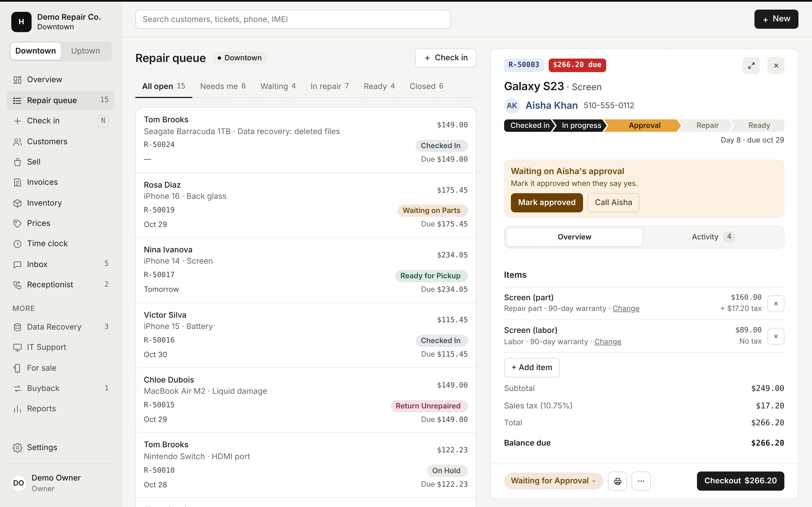This screenshot has width=812, height=507.
Task: Open the + New dropdown button
Action: pyautogui.click(x=776, y=19)
